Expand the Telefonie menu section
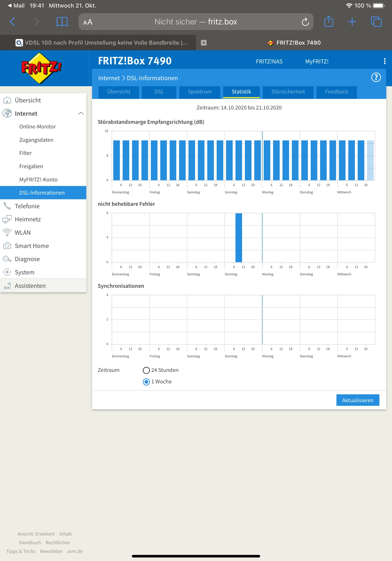This screenshot has width=392, height=561. [x=27, y=206]
